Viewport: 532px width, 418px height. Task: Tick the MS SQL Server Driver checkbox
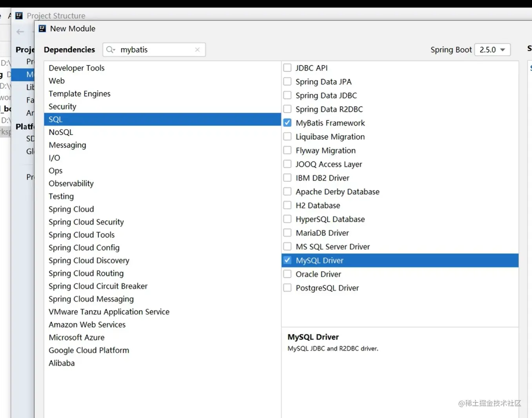coord(287,246)
